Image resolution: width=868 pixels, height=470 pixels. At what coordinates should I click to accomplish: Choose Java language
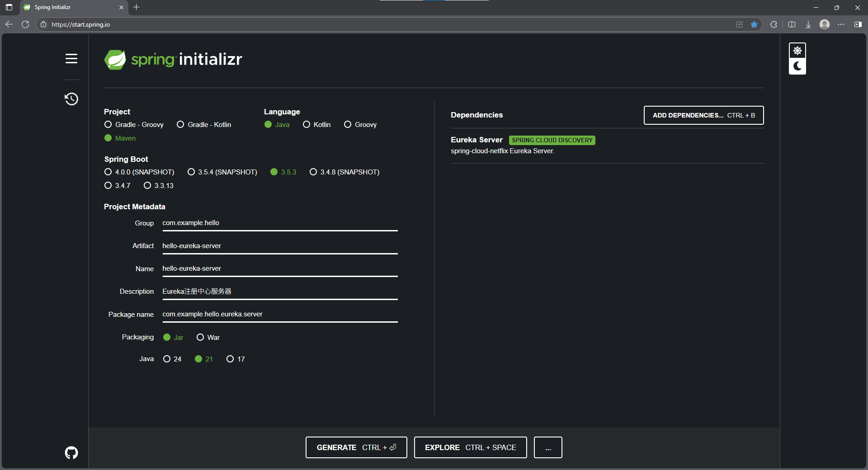277,125
